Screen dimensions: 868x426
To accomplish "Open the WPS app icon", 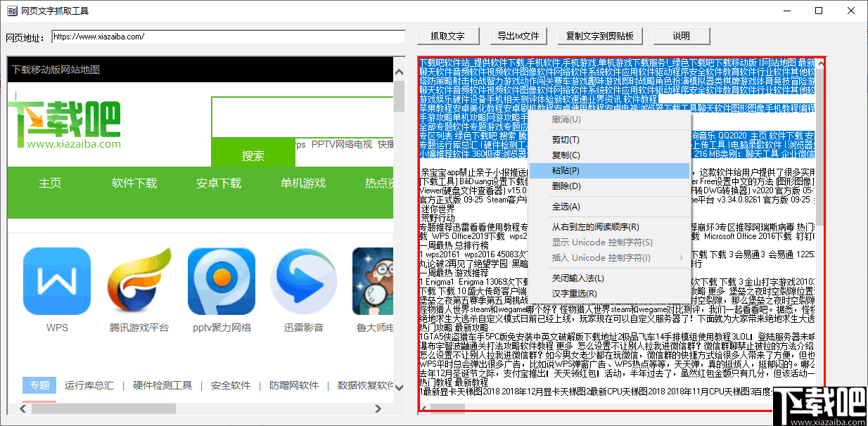I will pos(57,281).
